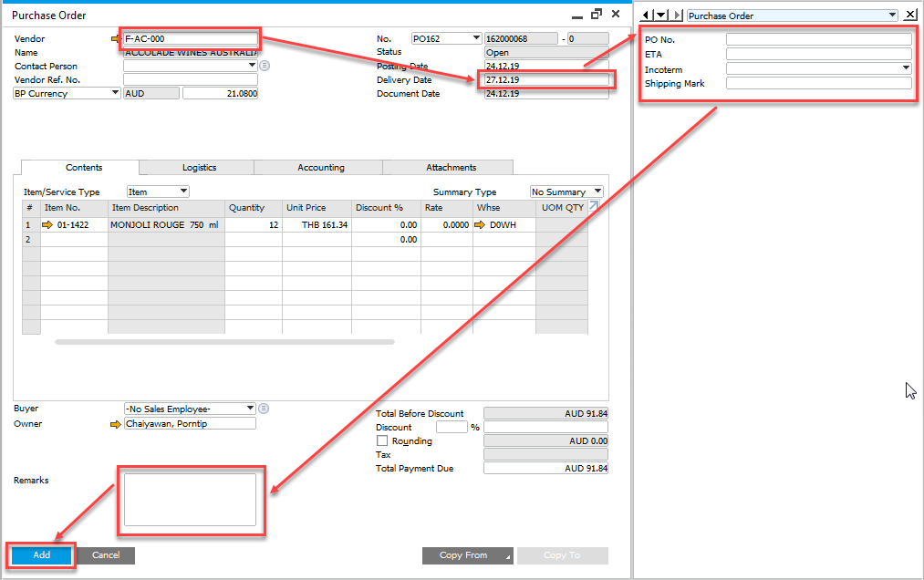Click the Contact Person details icon

(265, 66)
